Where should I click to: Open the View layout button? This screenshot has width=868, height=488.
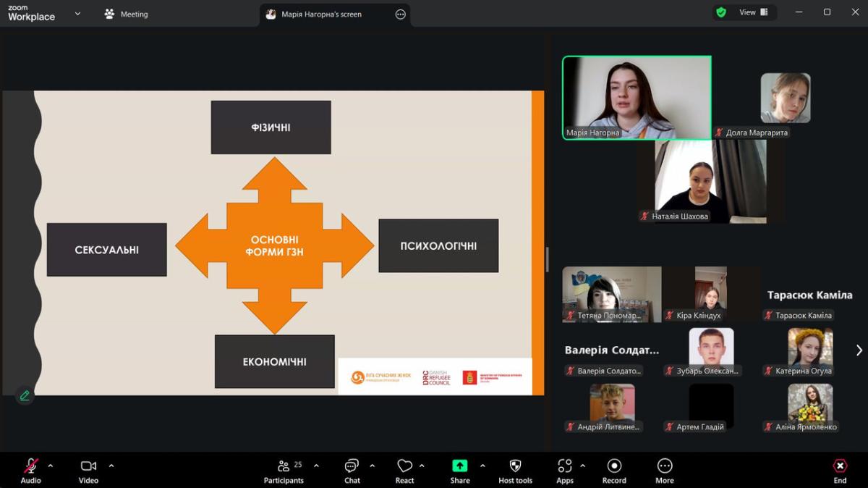tap(753, 12)
